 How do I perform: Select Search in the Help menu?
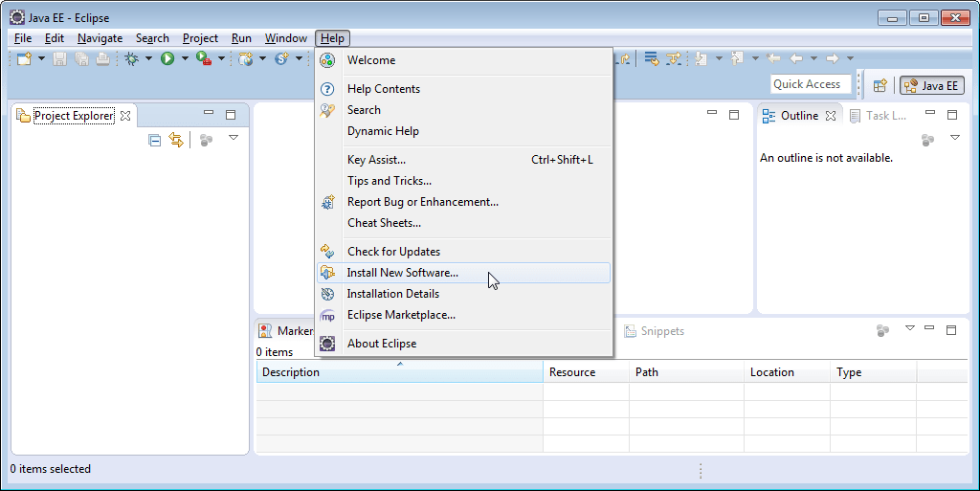pos(464,110)
